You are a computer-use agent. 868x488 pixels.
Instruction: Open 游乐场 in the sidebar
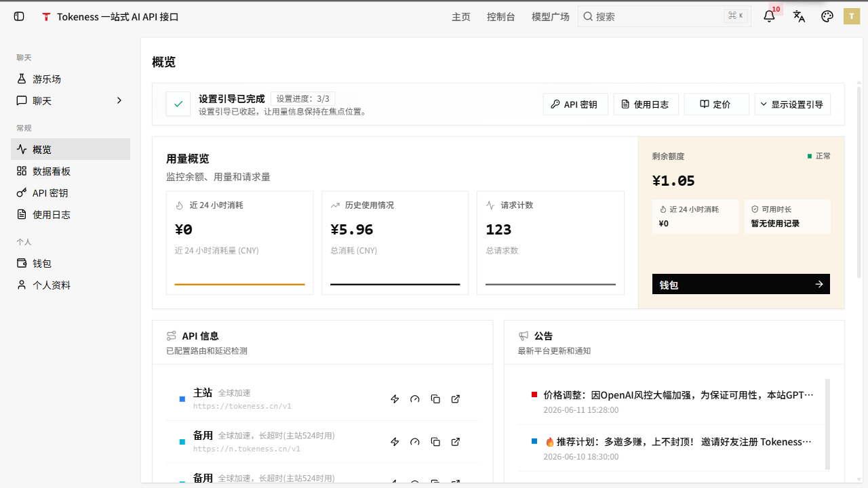click(71, 79)
